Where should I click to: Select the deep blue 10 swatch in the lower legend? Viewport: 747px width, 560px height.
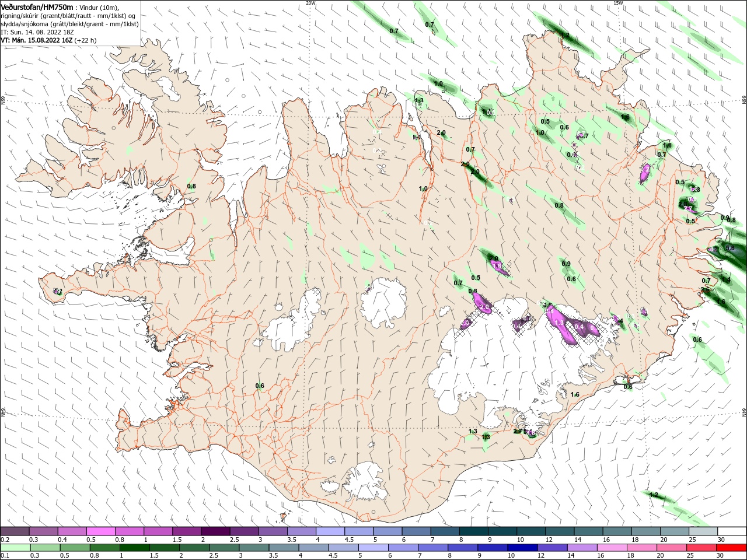coord(521,548)
